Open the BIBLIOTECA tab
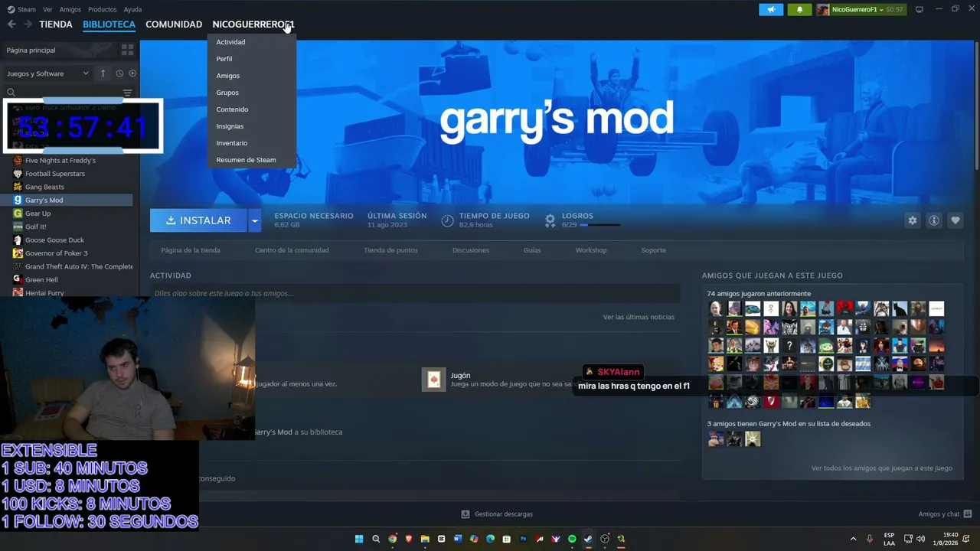 click(x=109, y=24)
